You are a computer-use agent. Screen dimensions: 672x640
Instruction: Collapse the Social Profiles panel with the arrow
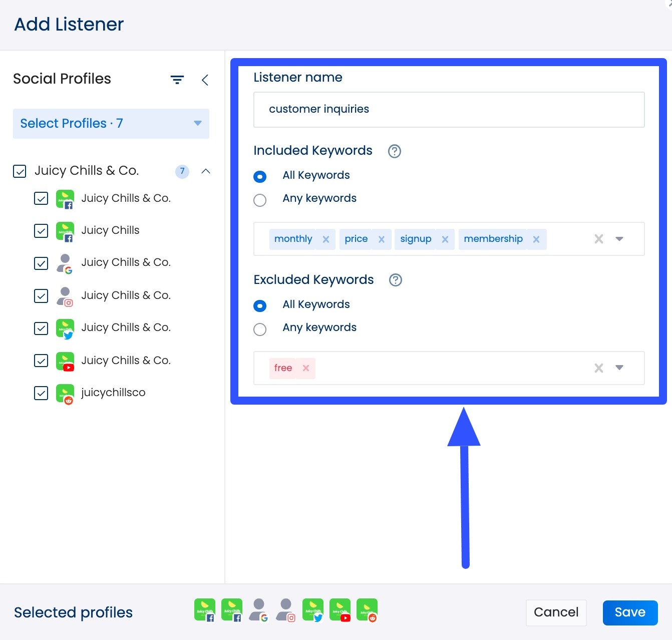205,80
